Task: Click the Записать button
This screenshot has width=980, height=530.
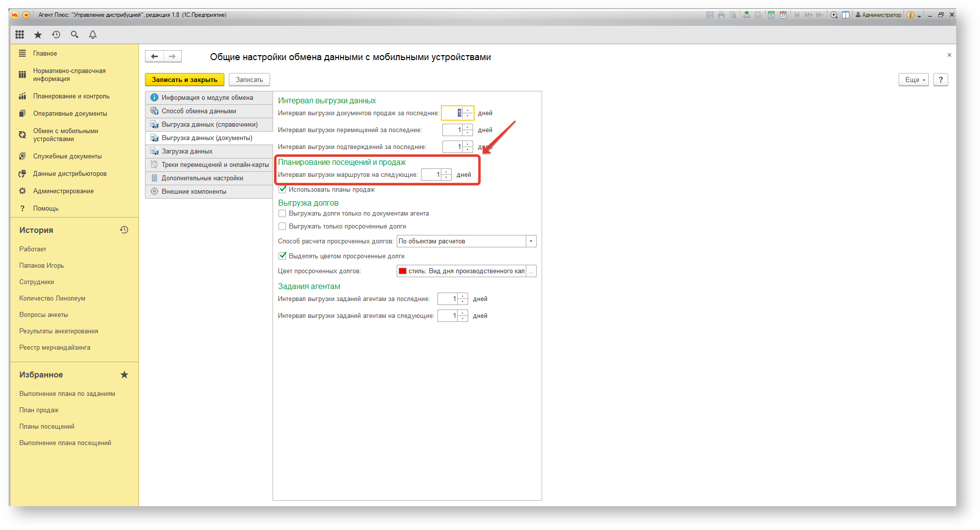Action: (249, 79)
